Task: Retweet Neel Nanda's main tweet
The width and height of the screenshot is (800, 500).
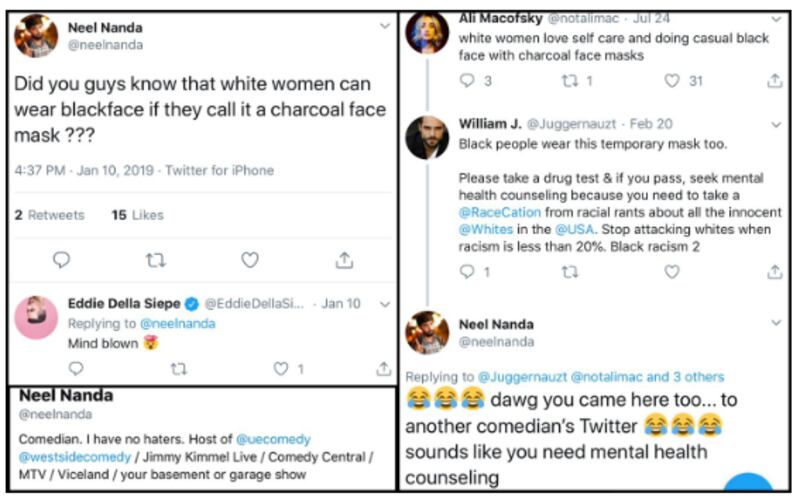Action: click(155, 260)
